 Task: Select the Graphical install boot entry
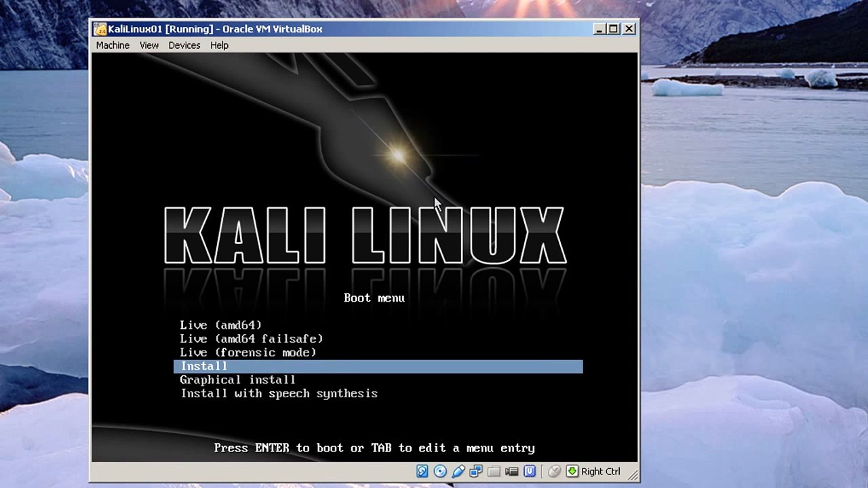pyautogui.click(x=237, y=380)
